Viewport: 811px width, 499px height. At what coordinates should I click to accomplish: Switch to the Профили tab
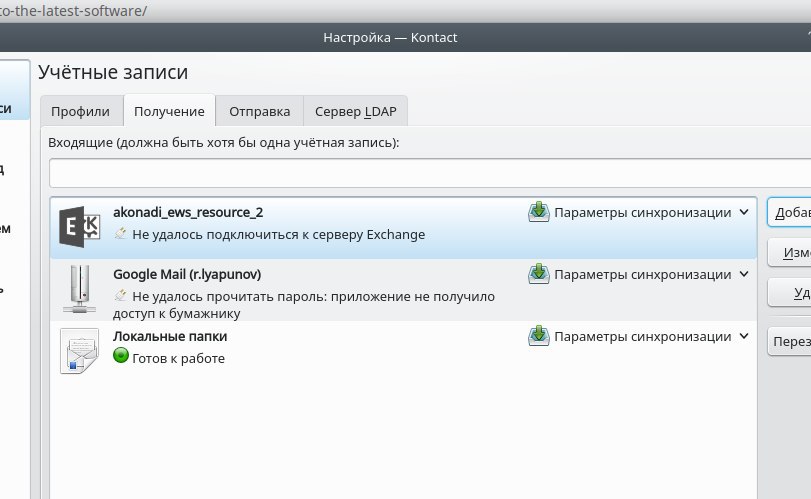pyautogui.click(x=81, y=111)
